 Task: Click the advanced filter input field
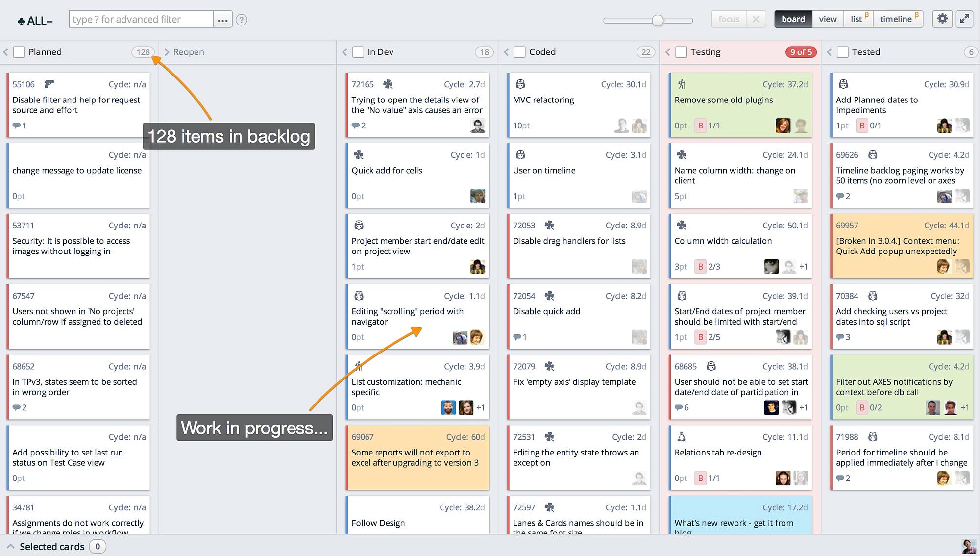(141, 20)
